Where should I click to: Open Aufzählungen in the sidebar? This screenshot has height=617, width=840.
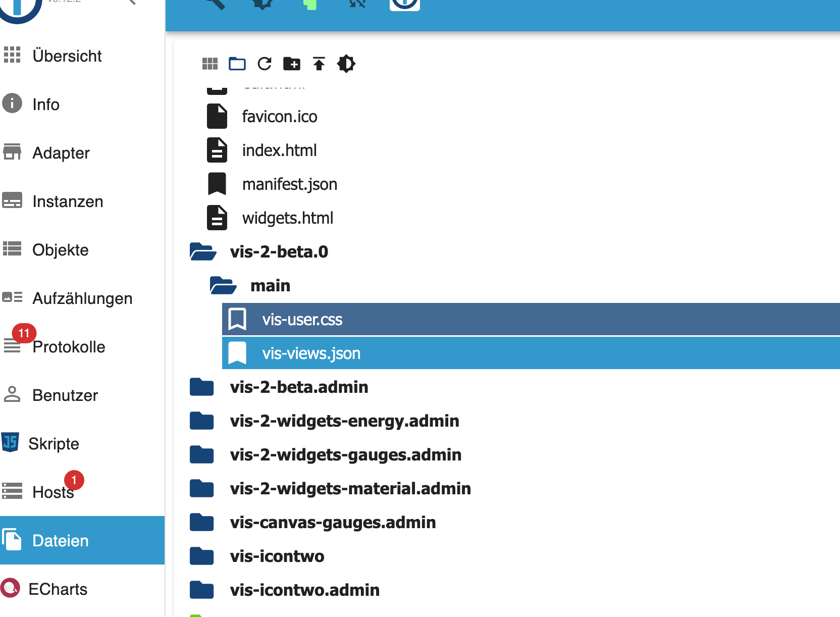pyautogui.click(x=82, y=298)
